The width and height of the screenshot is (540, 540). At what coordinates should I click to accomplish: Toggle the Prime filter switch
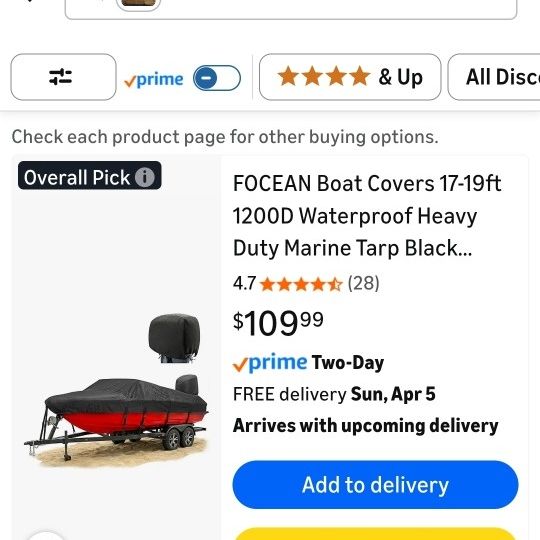(x=217, y=78)
